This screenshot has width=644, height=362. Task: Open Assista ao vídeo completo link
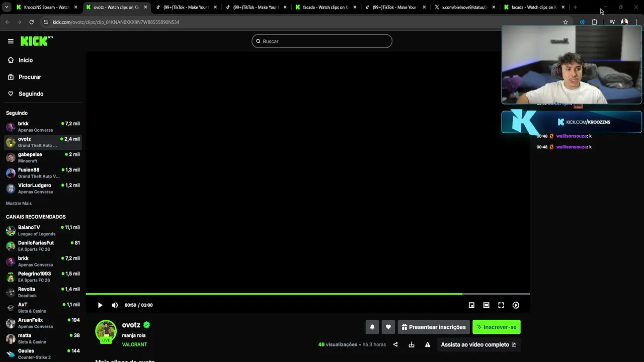click(x=478, y=344)
